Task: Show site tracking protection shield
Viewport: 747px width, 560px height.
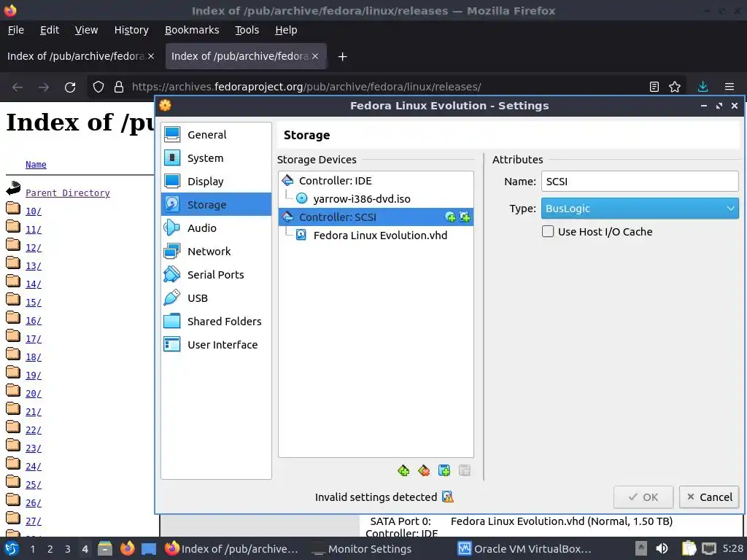Action: point(98,87)
